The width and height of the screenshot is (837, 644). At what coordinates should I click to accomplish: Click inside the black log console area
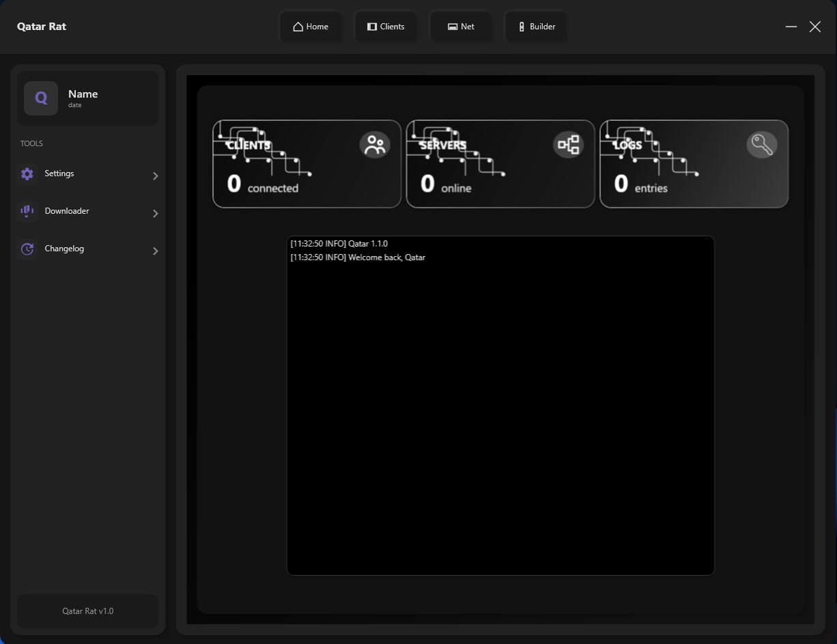pos(500,410)
